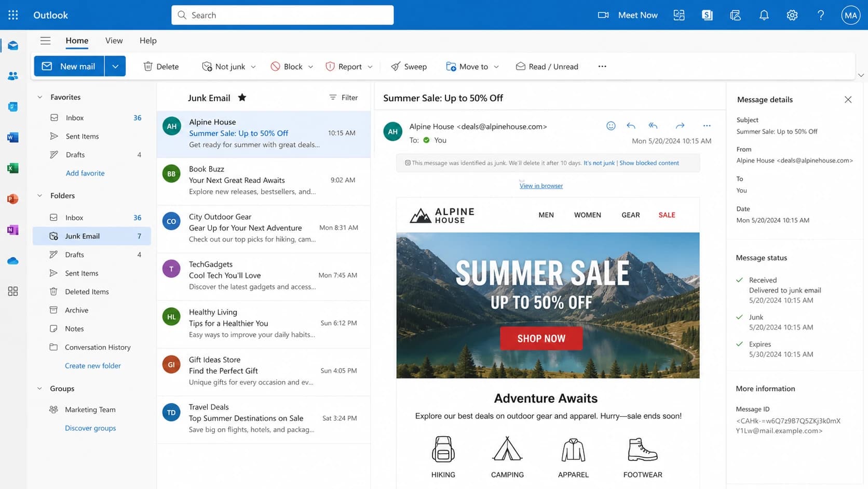Expand the Not junk dropdown arrow
This screenshot has height=489, width=868.
pyautogui.click(x=253, y=67)
